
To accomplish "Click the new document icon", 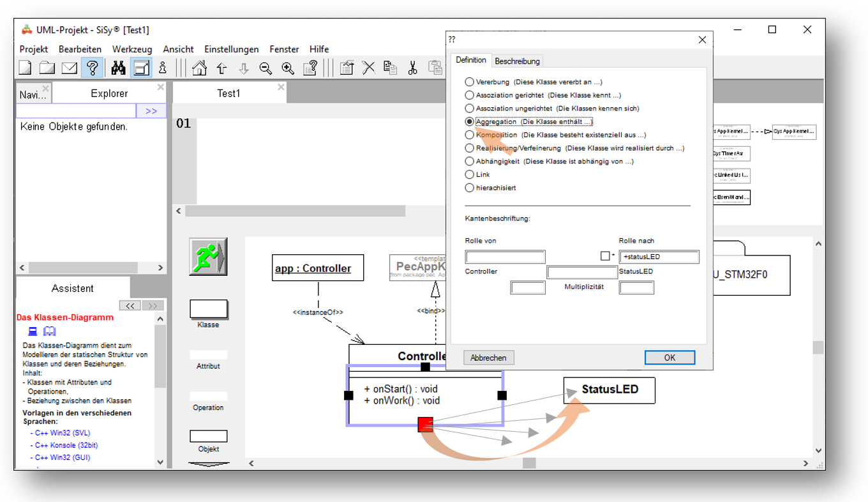I will 25,68.
